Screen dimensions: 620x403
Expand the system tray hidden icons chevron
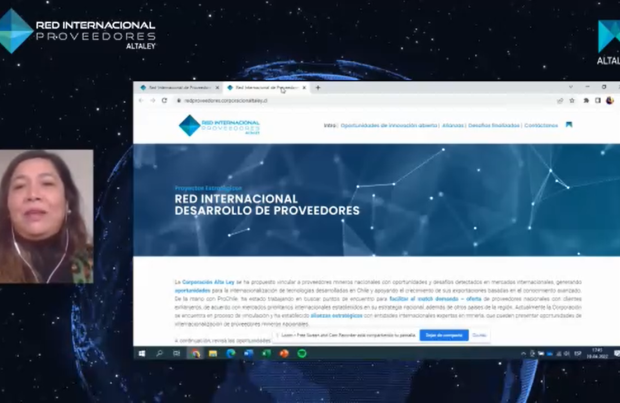tap(523, 354)
